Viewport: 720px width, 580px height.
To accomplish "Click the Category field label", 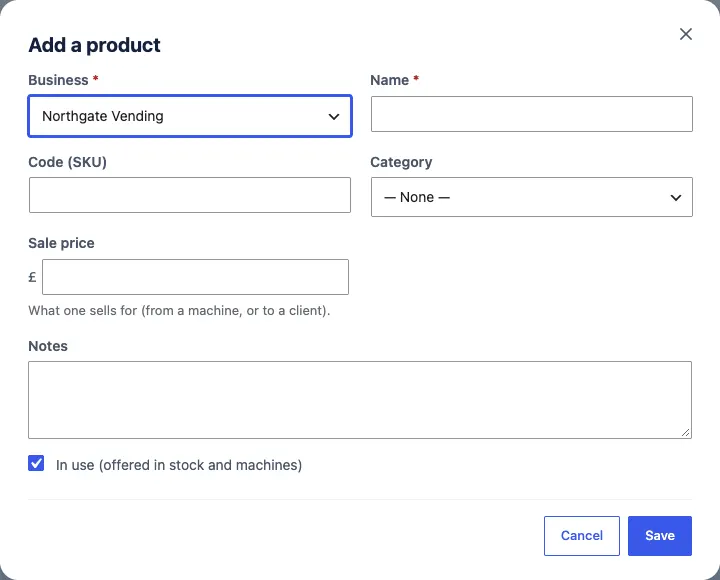I will coord(401,162).
